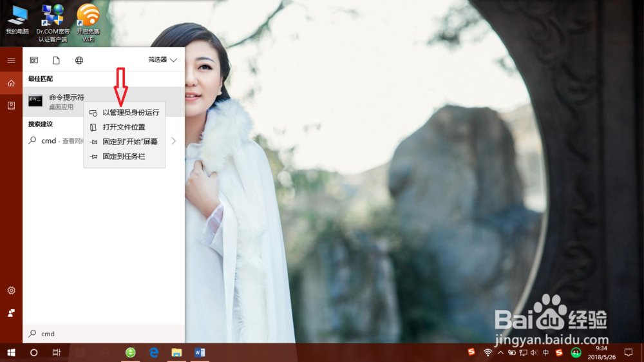
Task: Open Cortana circle on taskbar
Action: coord(33,352)
